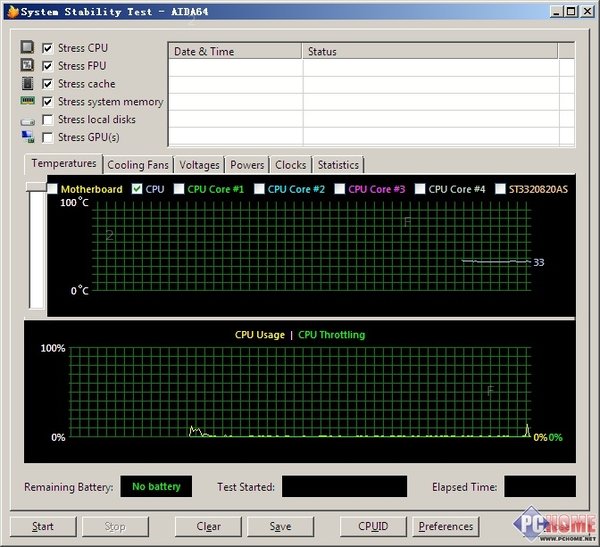
Task: Click the AIDA64 flame icon in title bar
Action: click(13, 11)
